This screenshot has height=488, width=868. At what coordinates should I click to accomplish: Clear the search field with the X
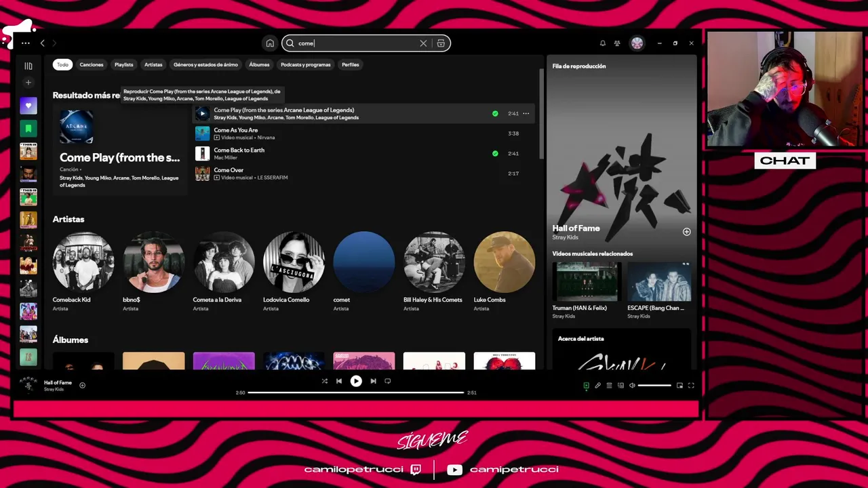[423, 43]
